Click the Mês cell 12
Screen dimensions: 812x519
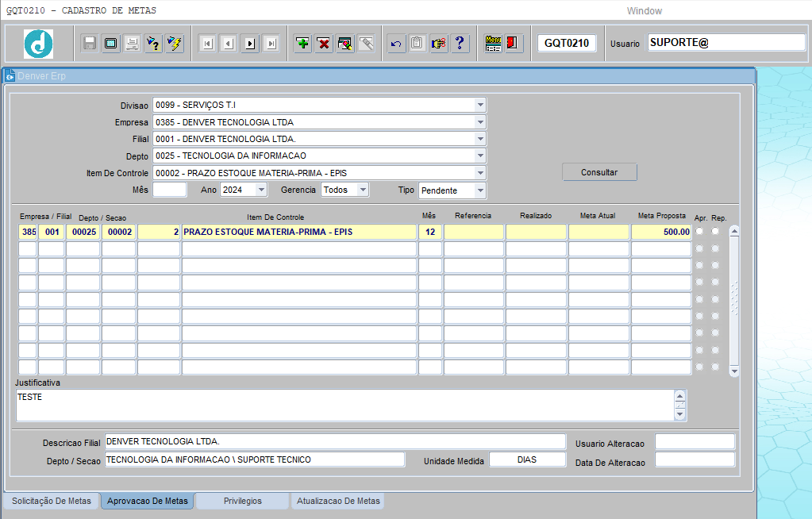[x=430, y=232]
